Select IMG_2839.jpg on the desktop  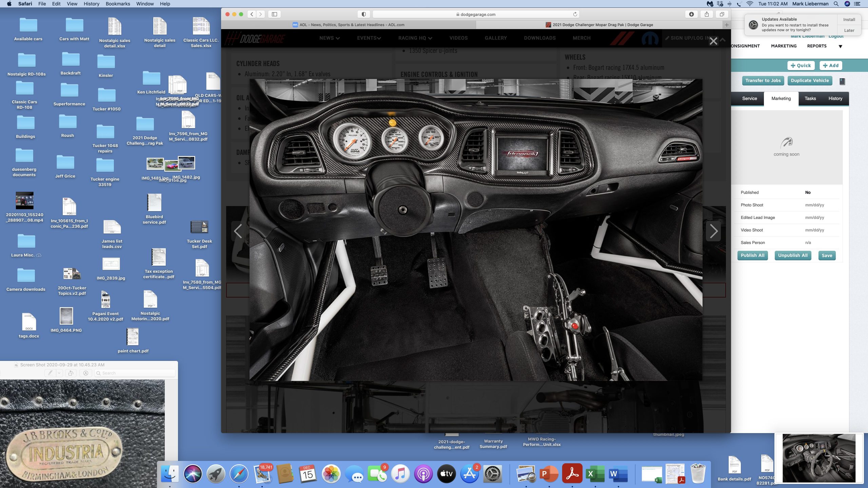(111, 269)
